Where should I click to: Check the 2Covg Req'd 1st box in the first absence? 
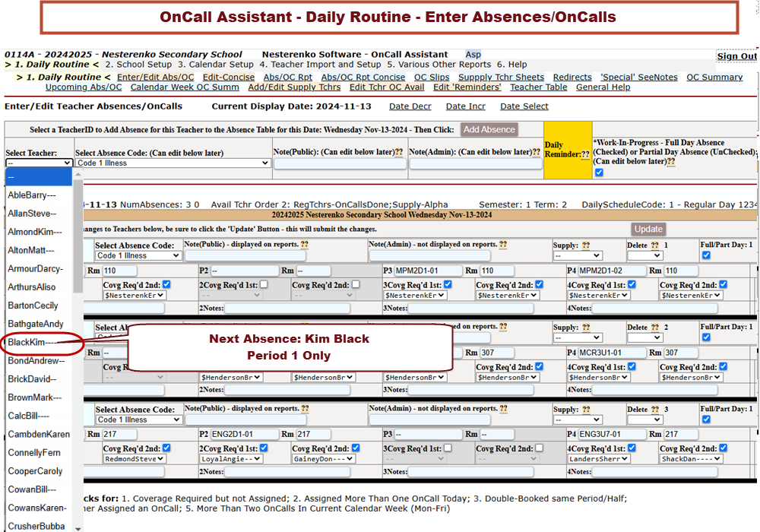point(264,284)
